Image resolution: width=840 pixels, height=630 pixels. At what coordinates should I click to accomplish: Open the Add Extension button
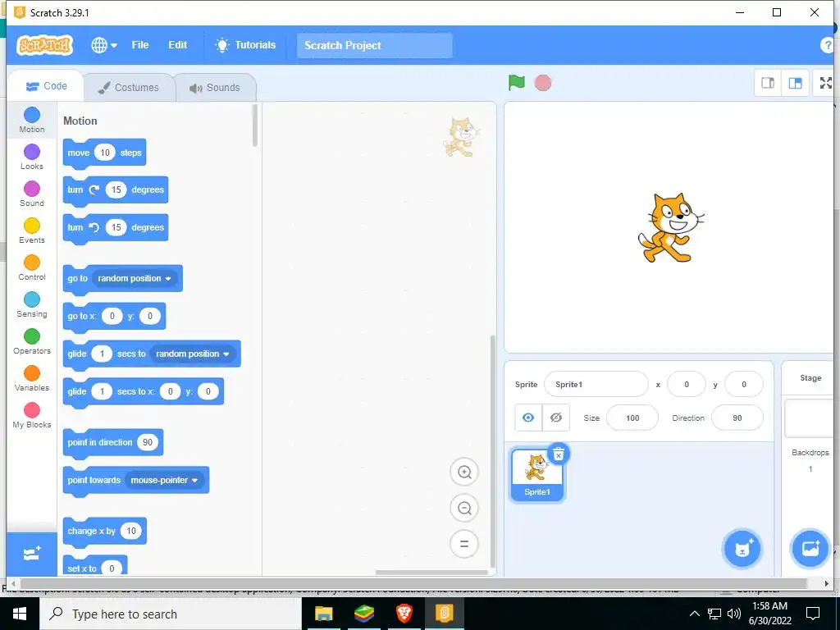32,554
